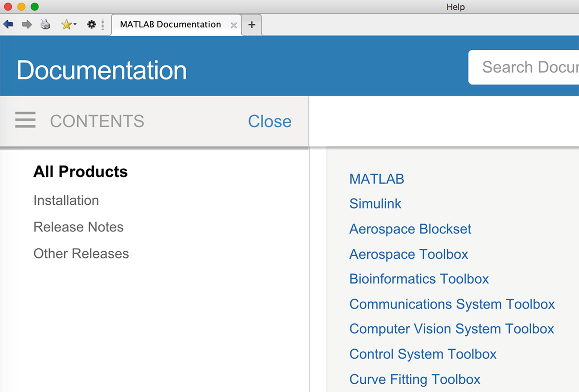Click the green zoom window button
The width and height of the screenshot is (579, 392).
tap(35, 7)
